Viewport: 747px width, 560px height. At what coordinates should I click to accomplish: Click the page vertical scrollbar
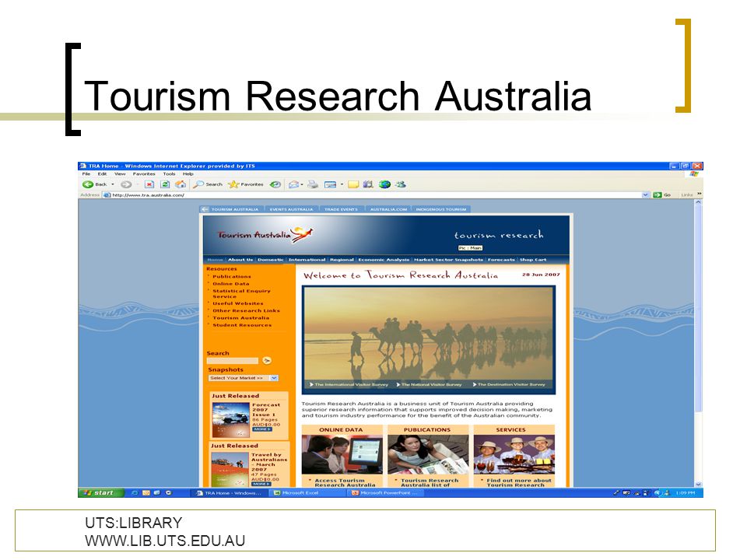click(699, 343)
